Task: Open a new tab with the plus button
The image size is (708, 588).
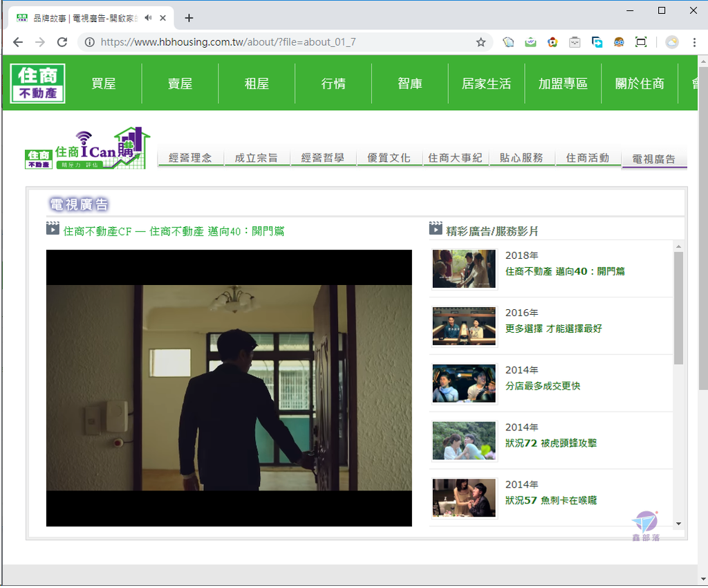Action: click(x=189, y=17)
